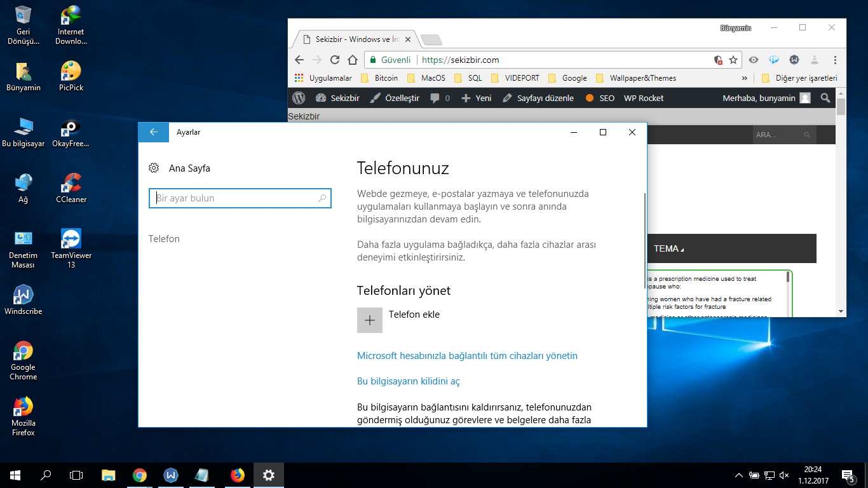
Task: Open Denetim Masası desktop icon
Action: point(24,249)
